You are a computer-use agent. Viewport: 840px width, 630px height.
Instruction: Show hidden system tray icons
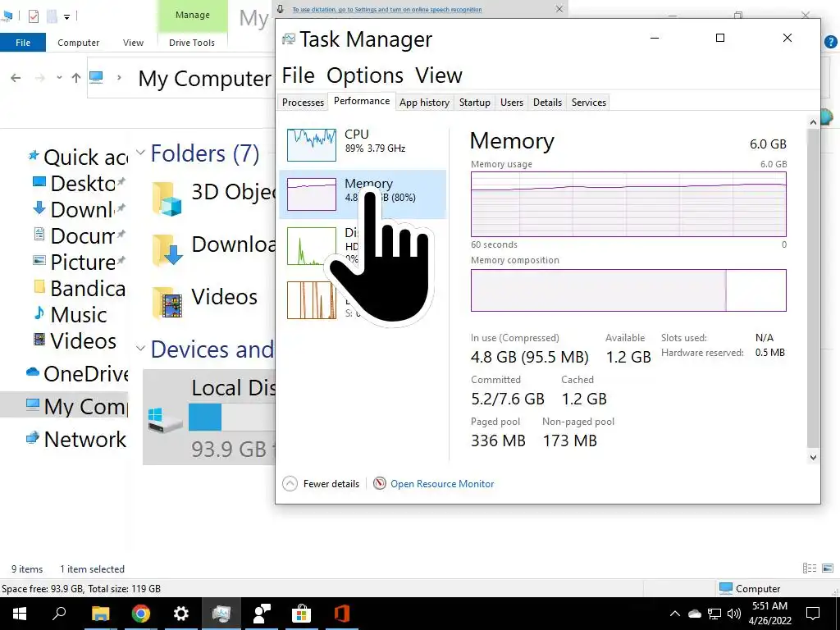click(x=675, y=614)
